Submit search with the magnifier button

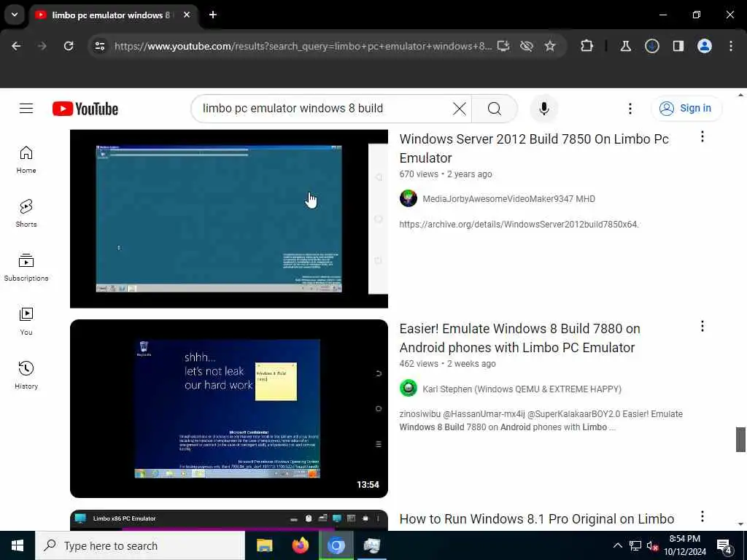pyautogui.click(x=494, y=109)
